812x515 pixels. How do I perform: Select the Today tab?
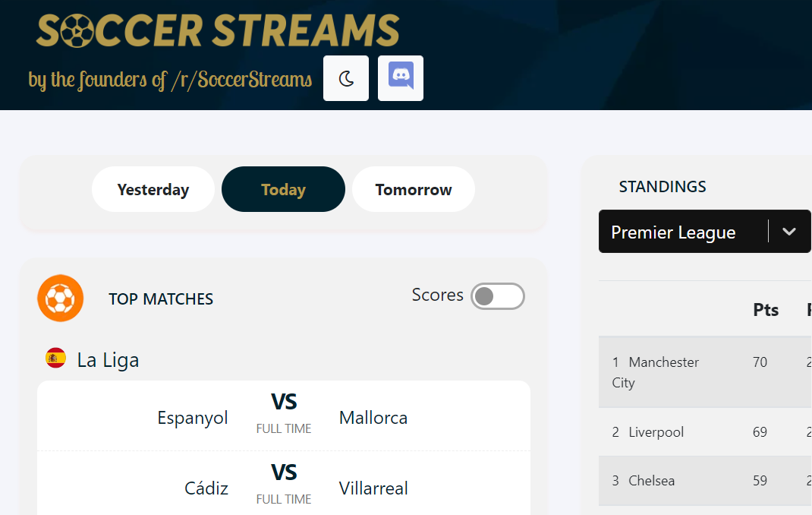point(283,189)
